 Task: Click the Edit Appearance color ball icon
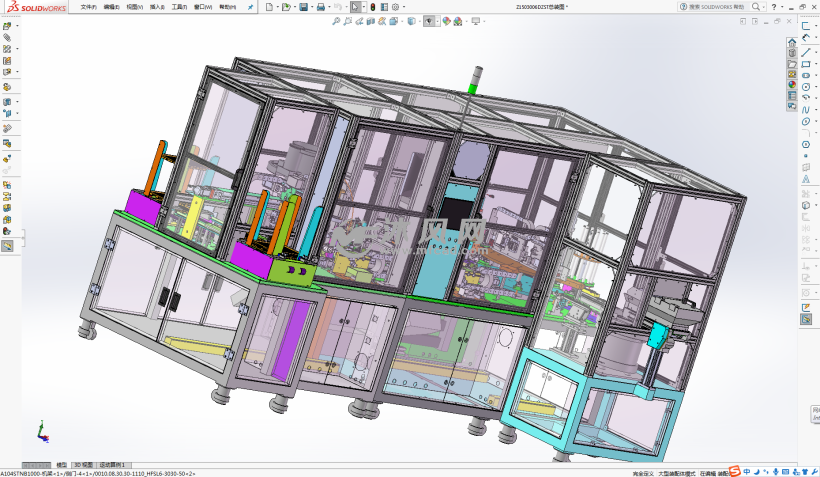(445, 21)
